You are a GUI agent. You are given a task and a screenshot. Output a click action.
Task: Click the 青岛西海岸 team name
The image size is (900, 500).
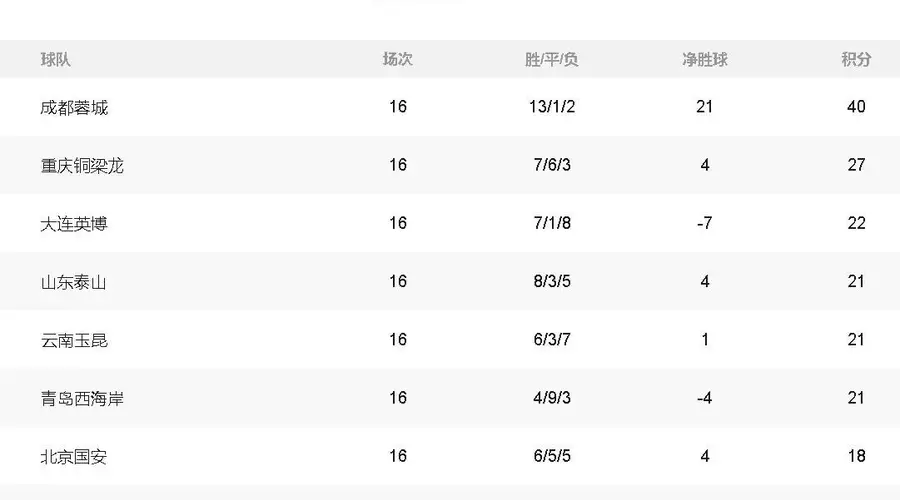pos(82,398)
